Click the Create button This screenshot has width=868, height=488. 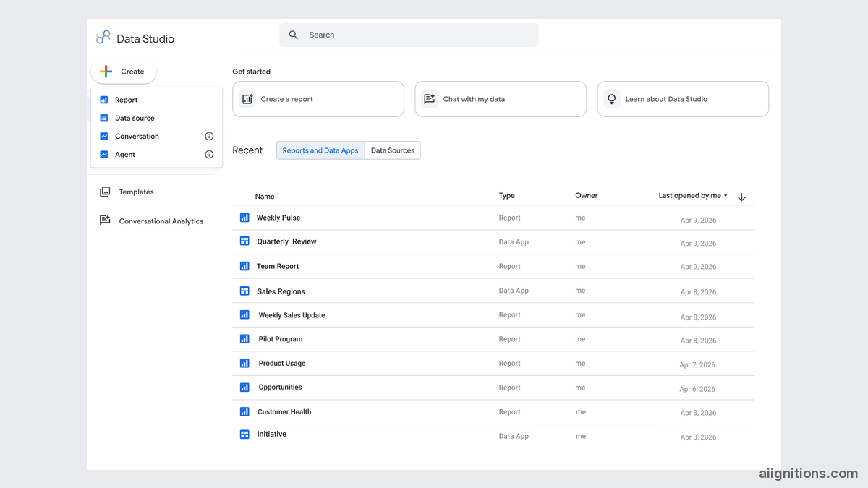[124, 72]
